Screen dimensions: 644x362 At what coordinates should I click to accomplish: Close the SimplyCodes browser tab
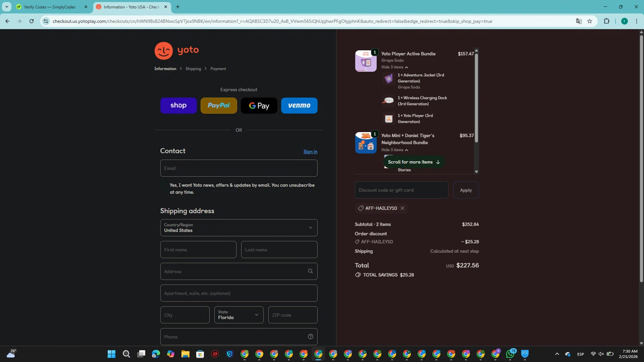click(x=85, y=7)
